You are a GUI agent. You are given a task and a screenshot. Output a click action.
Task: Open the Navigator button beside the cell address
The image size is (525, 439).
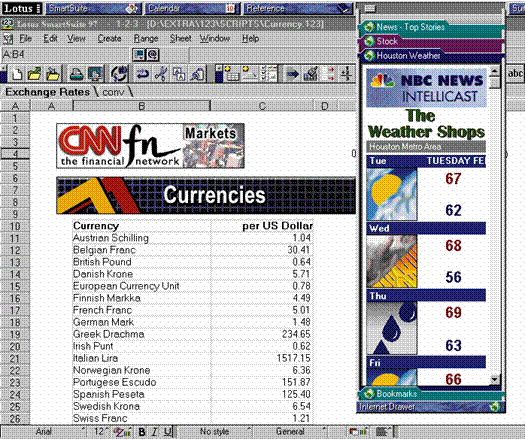tap(139, 55)
